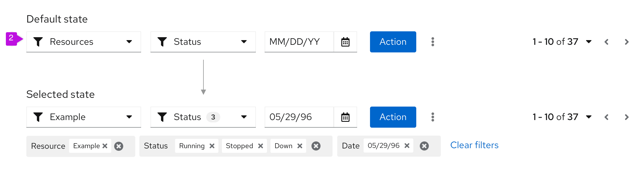644x171 pixels.
Task: Click the Action button in default state
Action: click(x=393, y=42)
